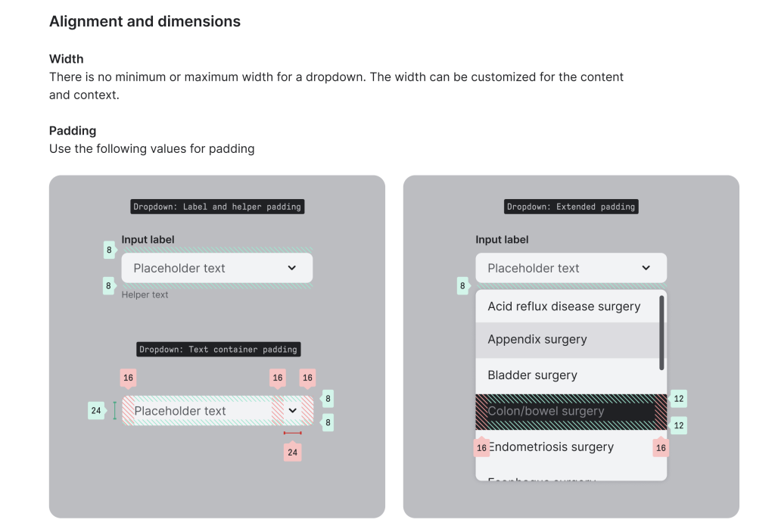The width and height of the screenshot is (775, 532).
Task: Click the dropdown list scrollbar thumb
Action: 661,332
